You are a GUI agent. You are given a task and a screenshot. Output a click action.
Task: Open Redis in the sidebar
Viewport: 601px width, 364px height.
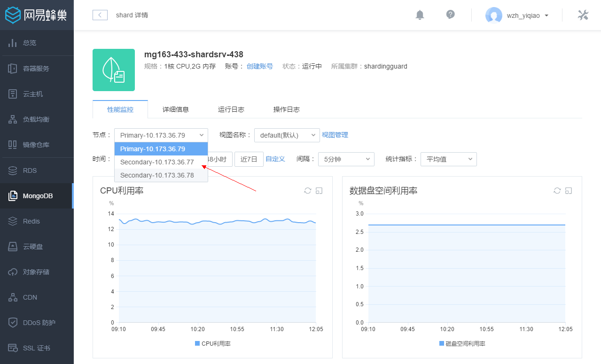(x=37, y=221)
